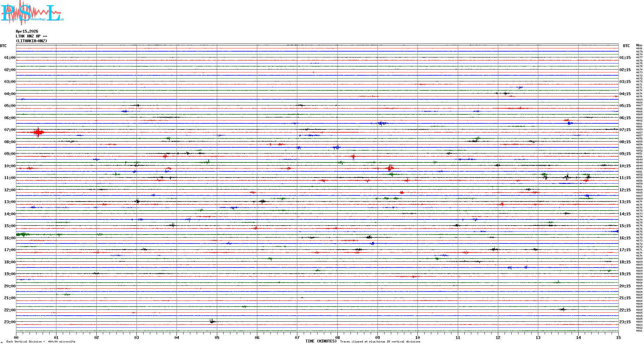Image resolution: width=644 pixels, height=346 pixels.
Task: Select the 23:00 hour label on left
Action: point(10,322)
